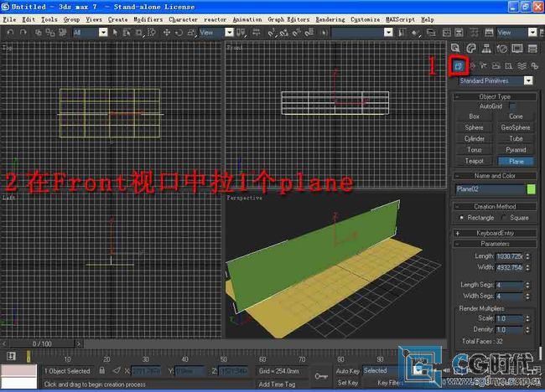545x392 pixels.
Task: Expand the Keyboard Entry rollout
Action: (x=495, y=233)
